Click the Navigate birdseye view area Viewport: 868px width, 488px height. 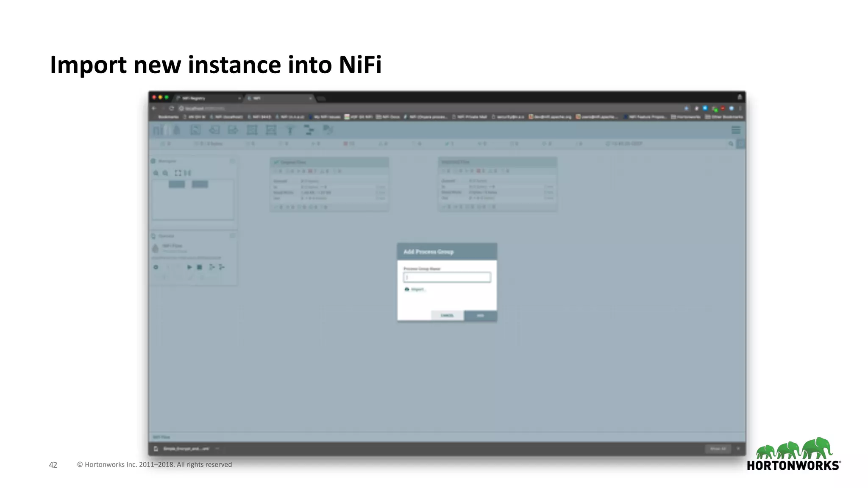click(x=193, y=200)
